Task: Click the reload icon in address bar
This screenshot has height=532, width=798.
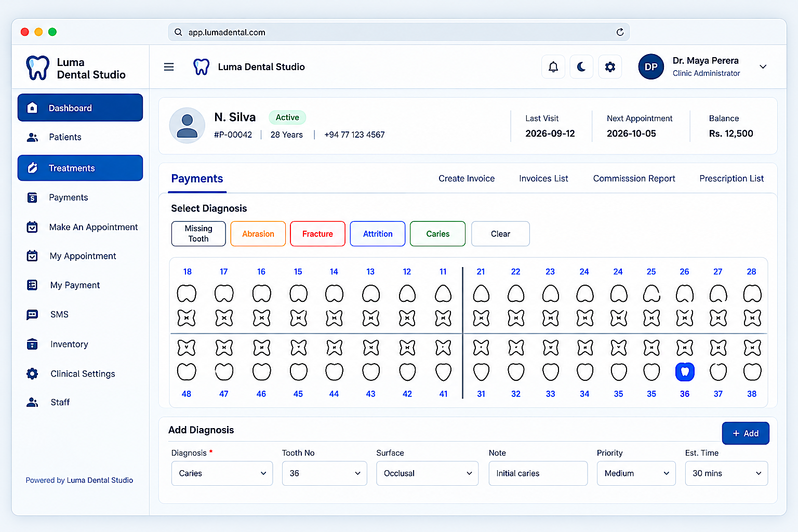Action: pyautogui.click(x=620, y=32)
